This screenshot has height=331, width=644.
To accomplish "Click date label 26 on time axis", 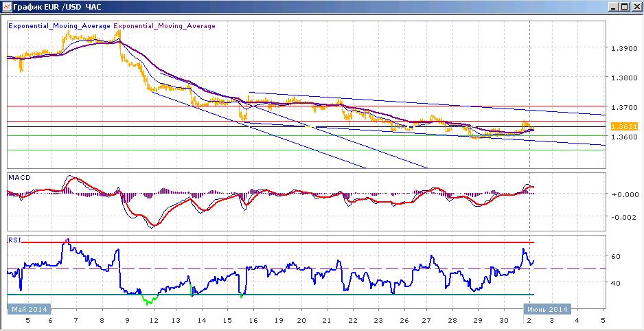I will (x=404, y=321).
